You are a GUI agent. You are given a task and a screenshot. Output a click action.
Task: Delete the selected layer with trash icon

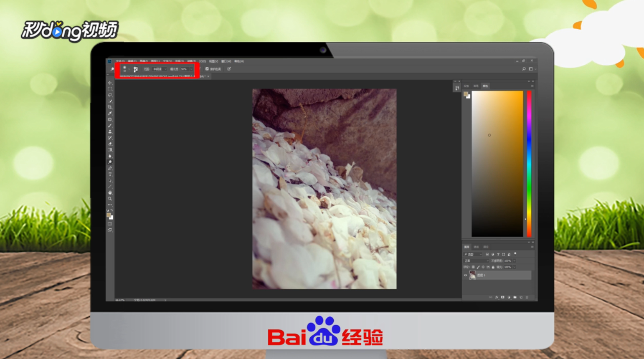point(527,297)
